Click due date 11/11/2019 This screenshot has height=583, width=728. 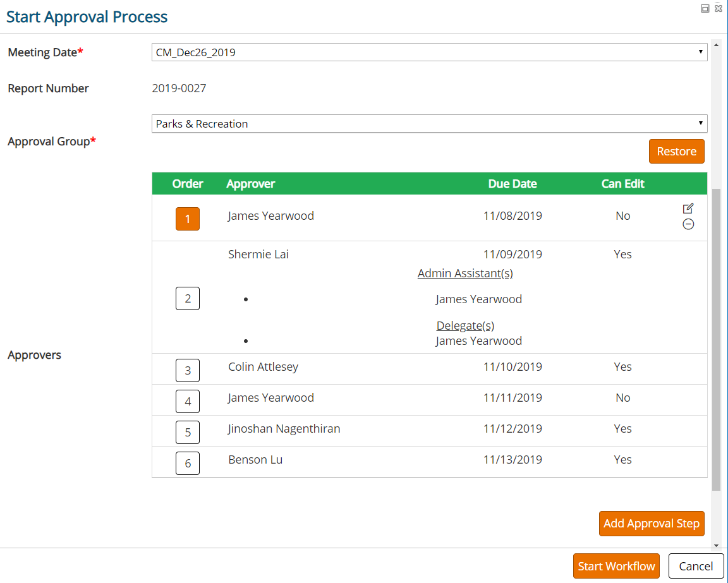(x=513, y=398)
